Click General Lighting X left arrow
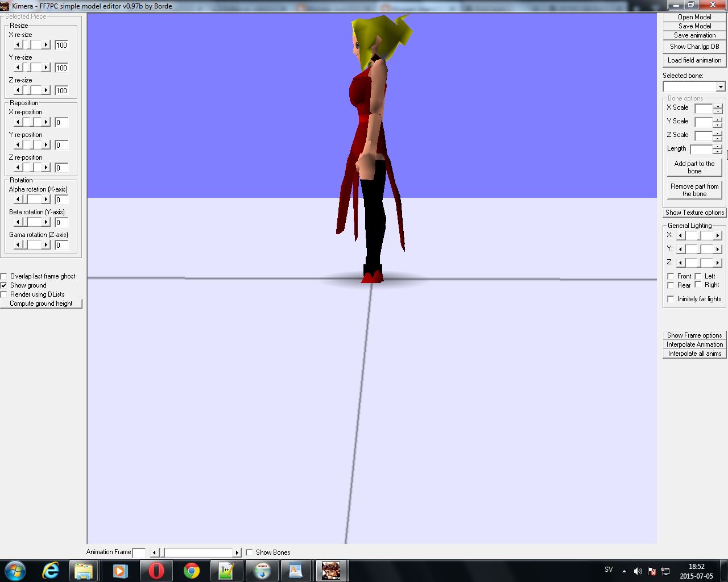The height and width of the screenshot is (582, 728). [x=680, y=235]
